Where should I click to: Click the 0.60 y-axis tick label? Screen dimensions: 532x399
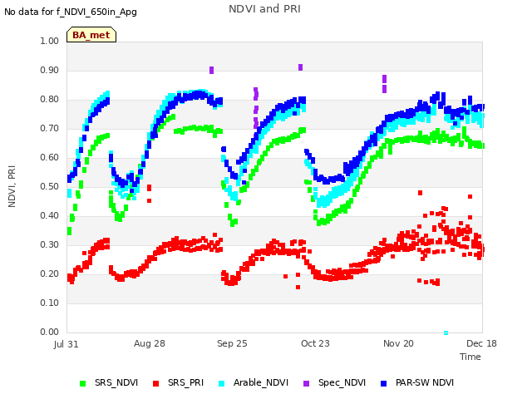pyautogui.click(x=49, y=157)
